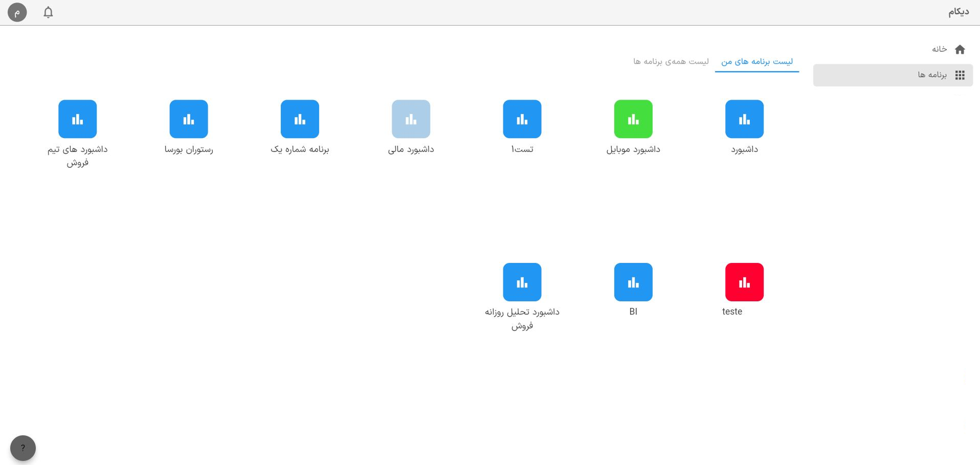Open the برنامه شماره یک app icon
The width and height of the screenshot is (980, 465).
click(x=300, y=119)
